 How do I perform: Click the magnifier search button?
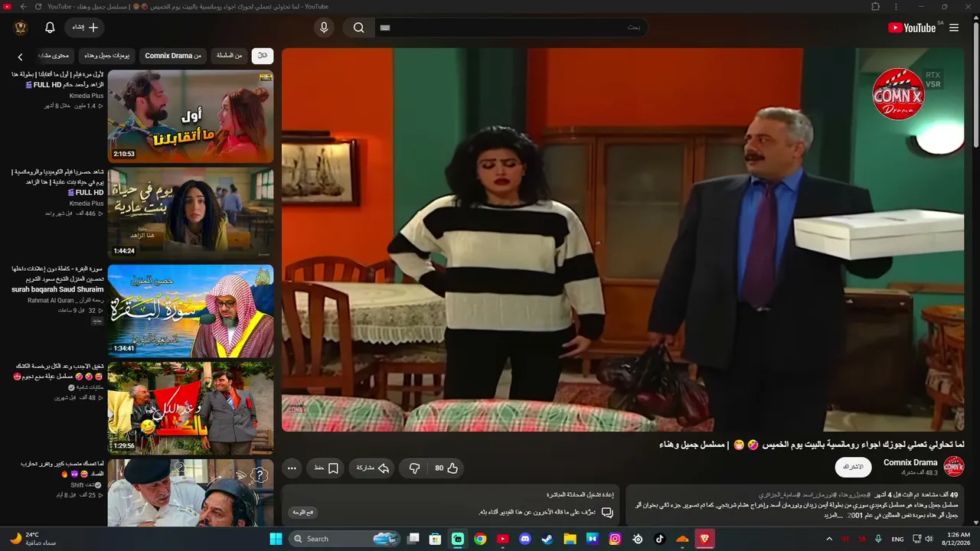pyautogui.click(x=358, y=28)
